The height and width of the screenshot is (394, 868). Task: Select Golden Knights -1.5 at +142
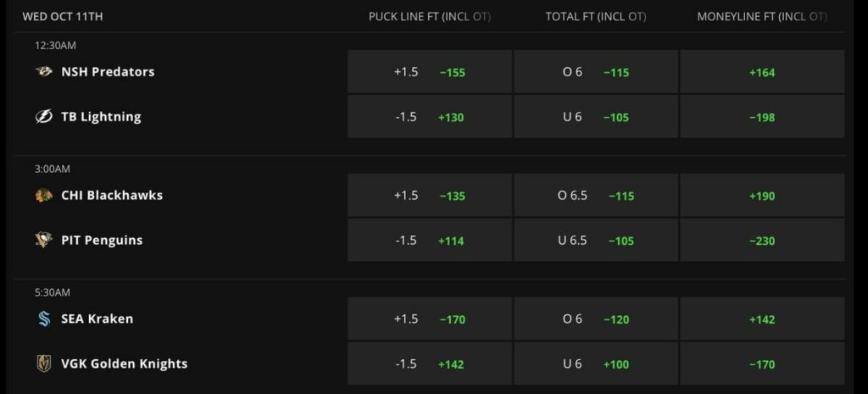[x=430, y=363]
